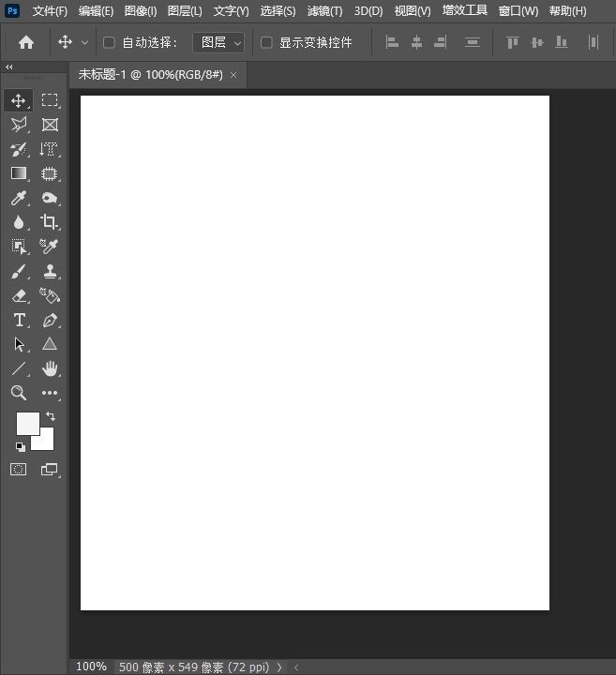Close the 未标题-1 document tab
This screenshot has width=616, height=675.
tap(233, 75)
